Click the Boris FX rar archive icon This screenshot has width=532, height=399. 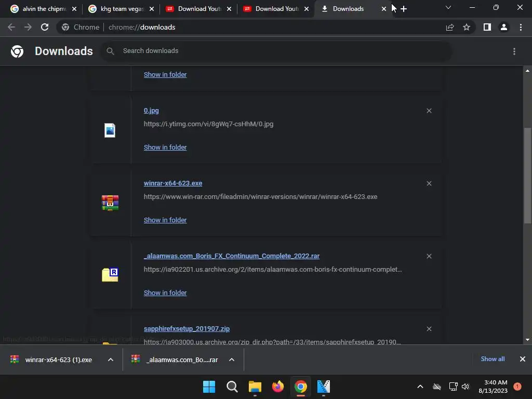pos(110,274)
